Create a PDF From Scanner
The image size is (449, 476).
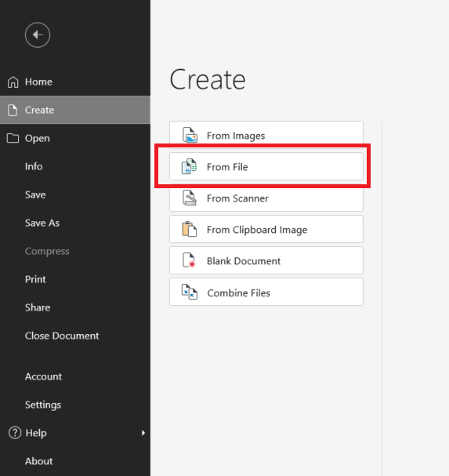tap(266, 198)
